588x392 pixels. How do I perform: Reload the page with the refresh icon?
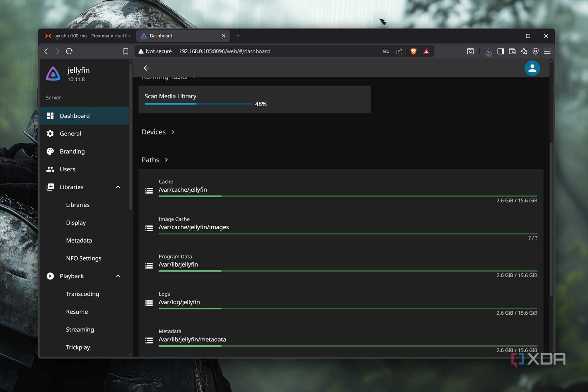pyautogui.click(x=69, y=51)
